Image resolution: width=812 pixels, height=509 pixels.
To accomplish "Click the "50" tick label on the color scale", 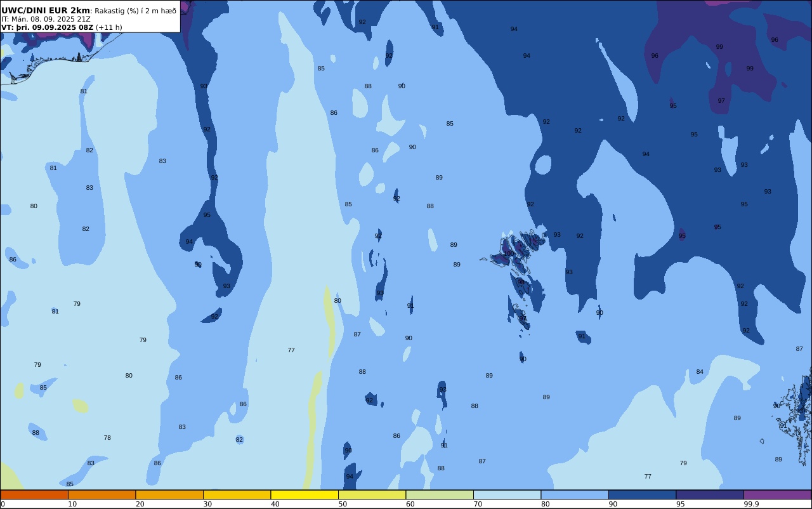I will 343,504.
